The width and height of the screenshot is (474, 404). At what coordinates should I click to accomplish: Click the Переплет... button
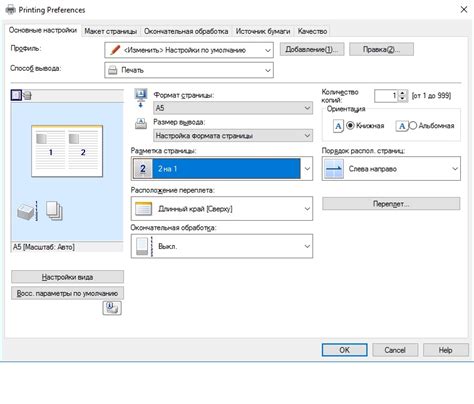[x=391, y=204]
